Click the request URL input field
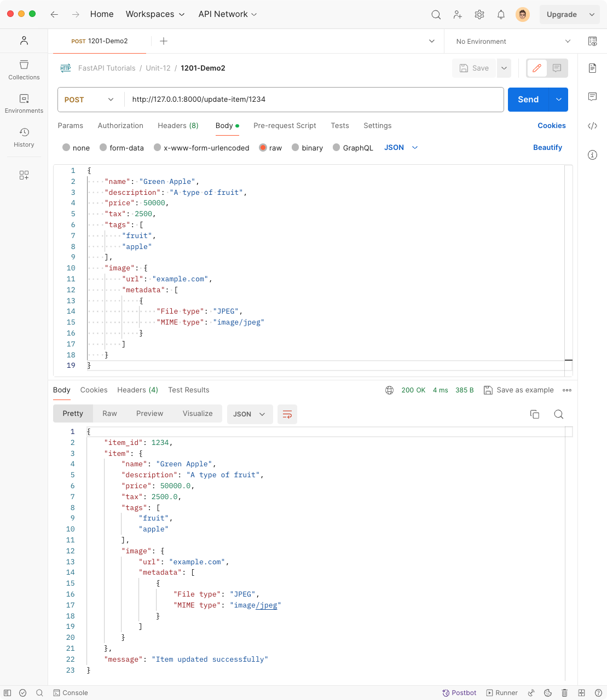 (314, 100)
